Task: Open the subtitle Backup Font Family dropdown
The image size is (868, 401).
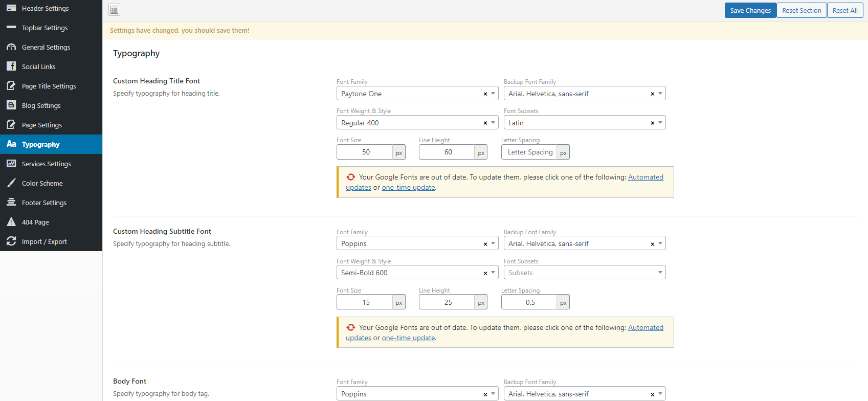Action: pos(585,243)
